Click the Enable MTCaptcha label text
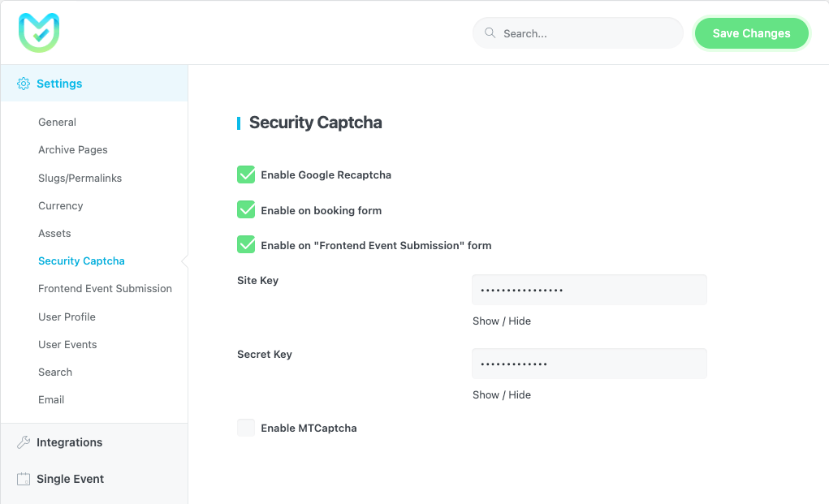Image resolution: width=829 pixels, height=504 pixels. click(x=309, y=428)
